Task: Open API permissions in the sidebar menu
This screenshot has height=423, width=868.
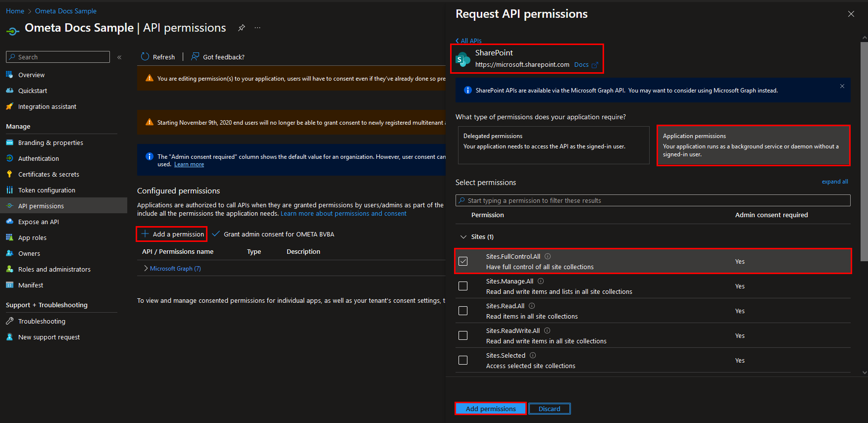Action: click(63, 206)
